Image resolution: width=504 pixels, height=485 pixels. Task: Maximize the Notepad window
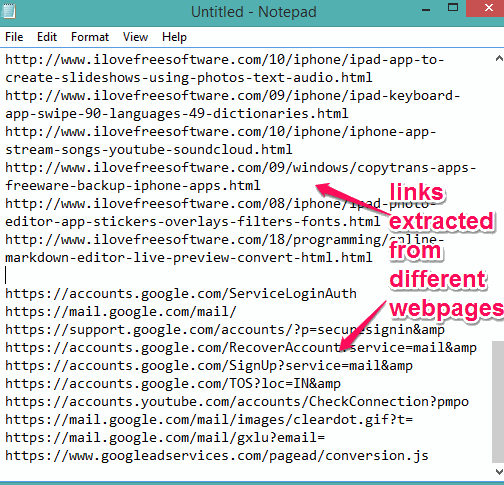point(453,8)
